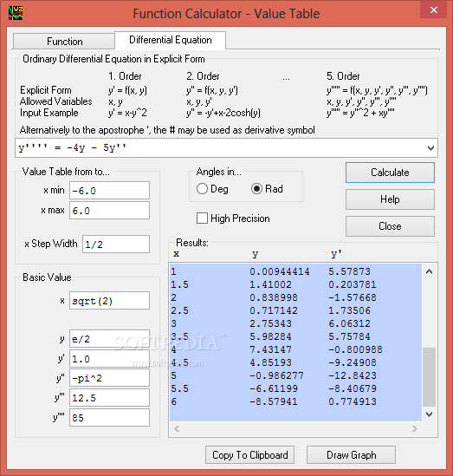Screen dimensions: 453x476
Task: Click the x max input field
Action: coord(109,211)
